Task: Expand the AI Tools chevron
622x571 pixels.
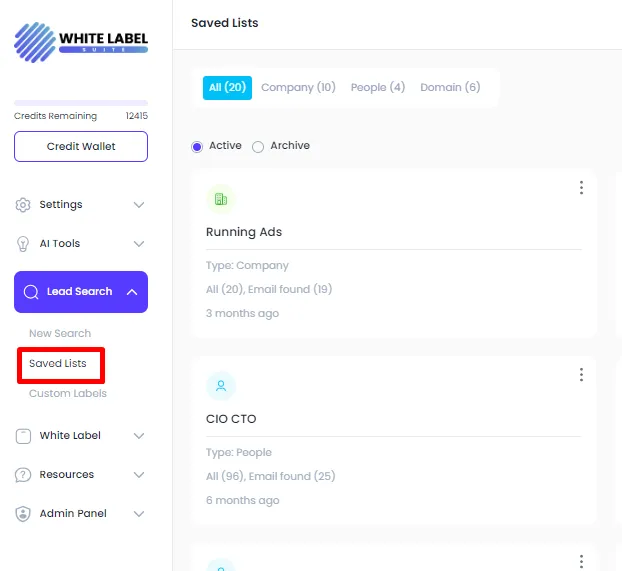Action: [x=139, y=244]
